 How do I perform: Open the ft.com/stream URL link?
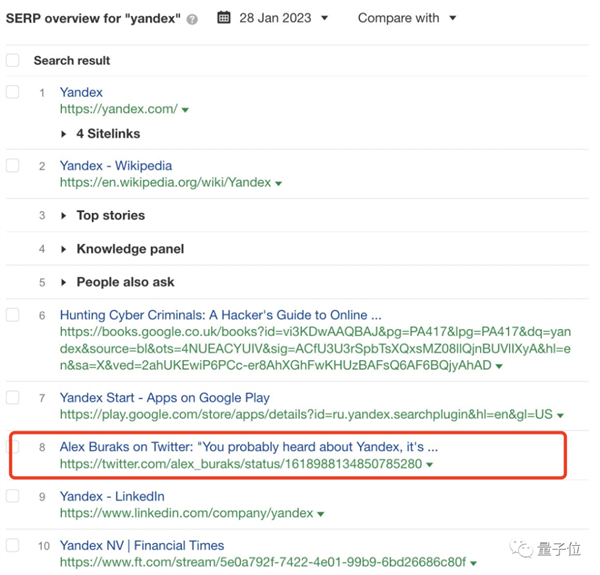pos(263,562)
